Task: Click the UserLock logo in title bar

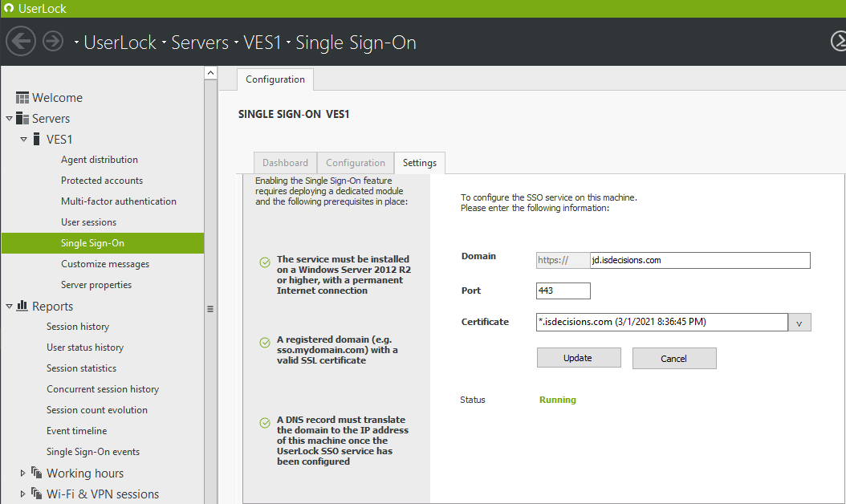Action: pos(9,8)
